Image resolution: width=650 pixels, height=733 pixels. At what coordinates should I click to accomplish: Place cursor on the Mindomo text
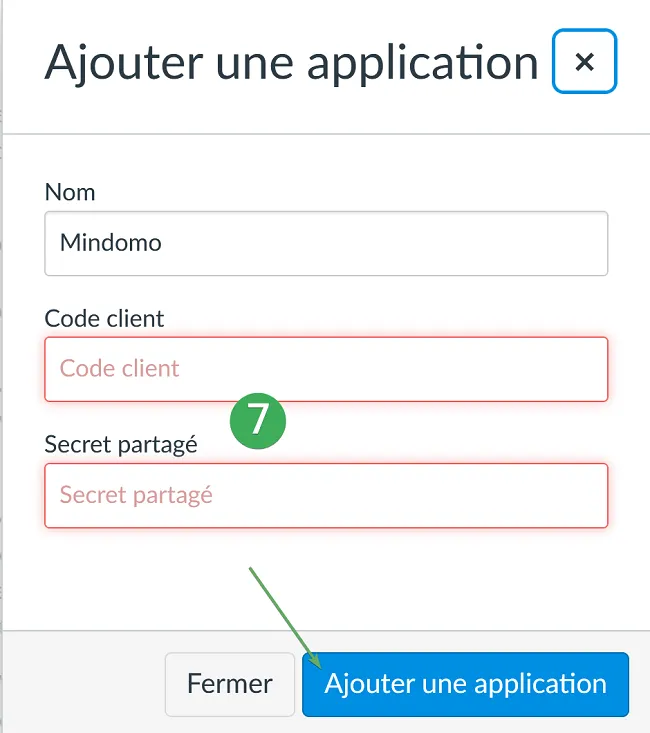coord(110,243)
